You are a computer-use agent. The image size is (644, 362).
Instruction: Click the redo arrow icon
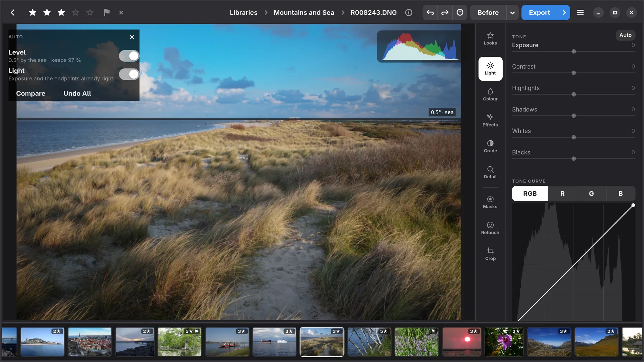[445, 13]
